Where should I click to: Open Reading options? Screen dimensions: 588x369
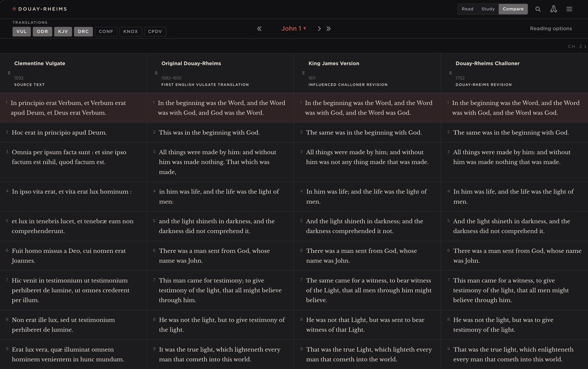pos(550,28)
